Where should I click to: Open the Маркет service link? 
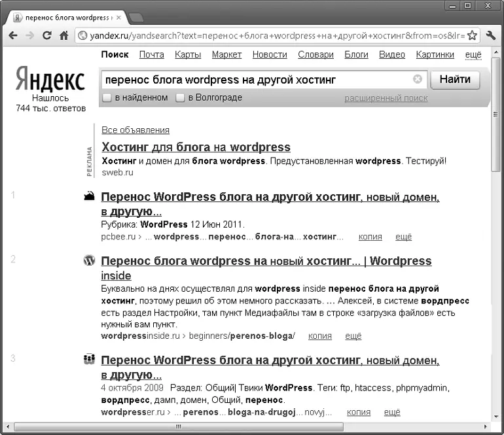click(x=226, y=54)
